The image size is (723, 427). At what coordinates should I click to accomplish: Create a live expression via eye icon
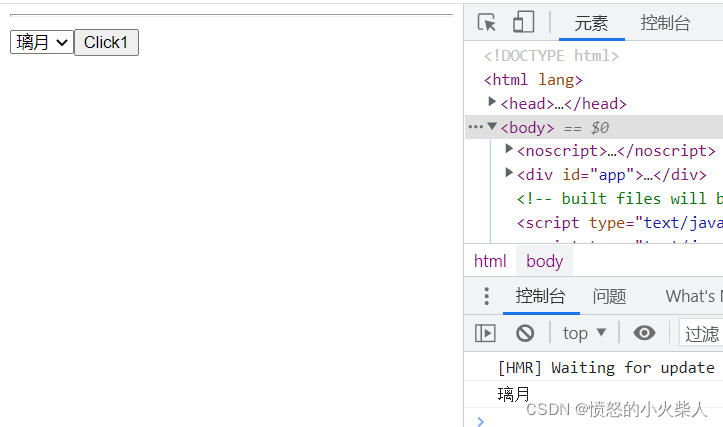pyautogui.click(x=644, y=333)
